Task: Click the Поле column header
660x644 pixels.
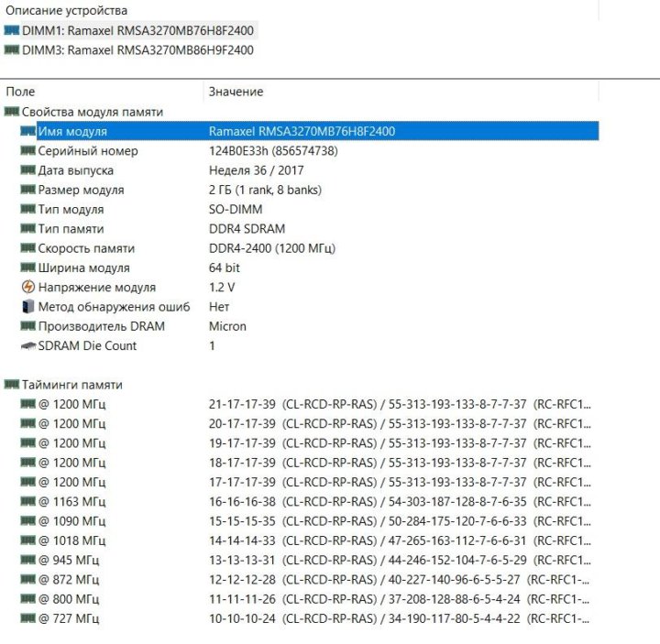Action: [x=20, y=92]
